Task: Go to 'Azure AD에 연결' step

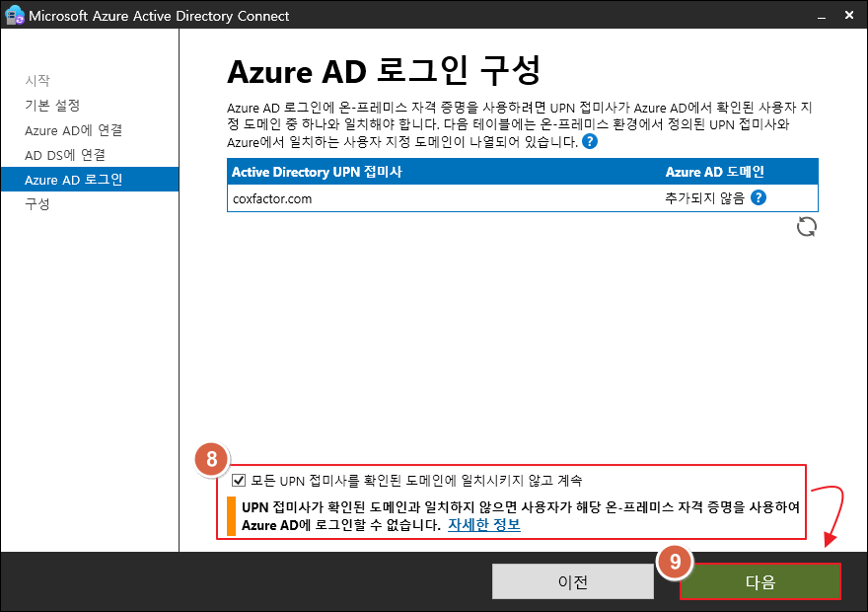Action: [x=74, y=130]
